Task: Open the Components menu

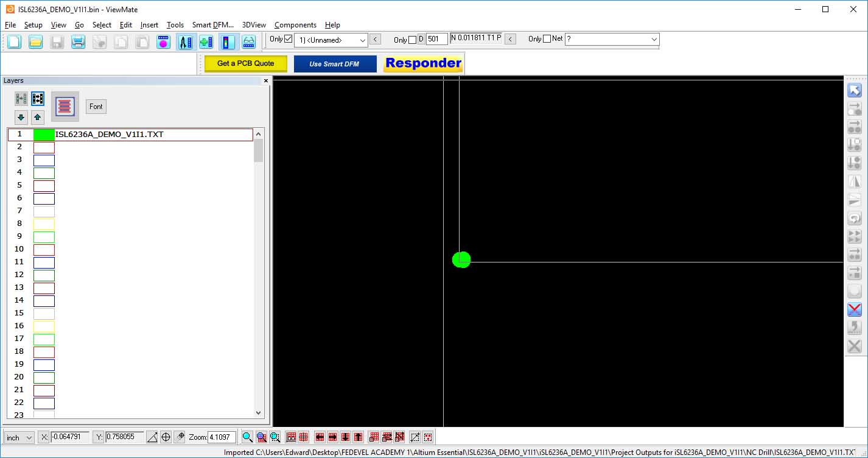Action: click(x=295, y=25)
